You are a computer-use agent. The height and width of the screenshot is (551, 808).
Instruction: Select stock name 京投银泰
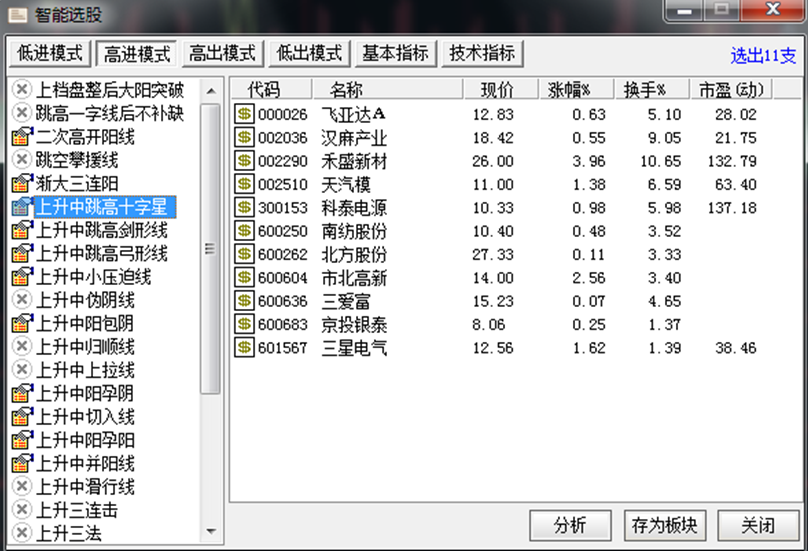pos(354,324)
